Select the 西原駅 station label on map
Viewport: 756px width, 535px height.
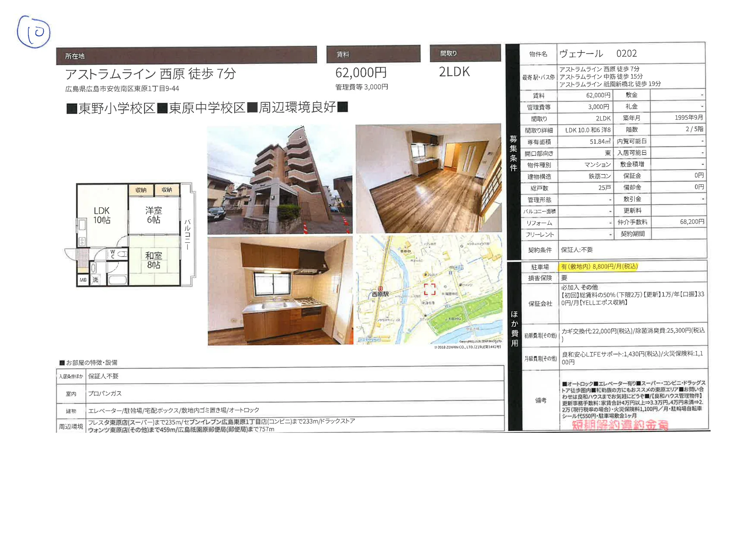click(380, 294)
